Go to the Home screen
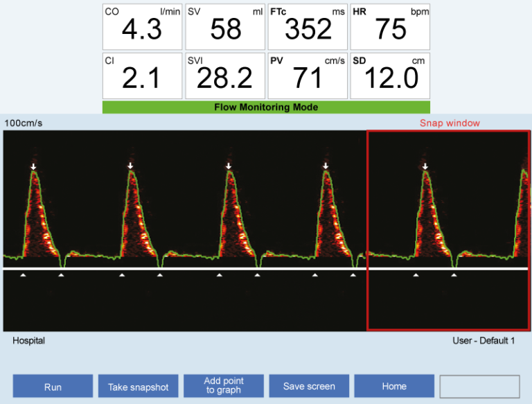This screenshot has width=532, height=404. (x=394, y=387)
